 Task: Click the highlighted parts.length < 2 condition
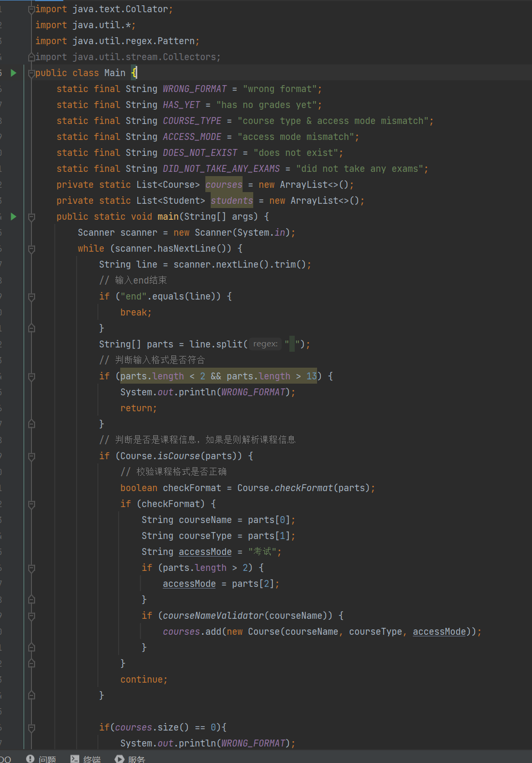tap(163, 376)
